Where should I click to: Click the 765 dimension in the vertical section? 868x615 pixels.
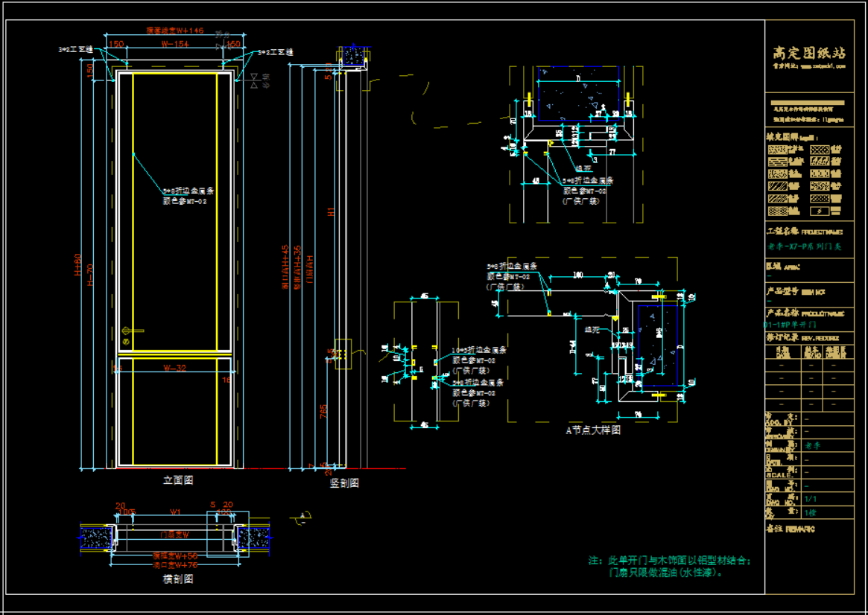point(324,412)
